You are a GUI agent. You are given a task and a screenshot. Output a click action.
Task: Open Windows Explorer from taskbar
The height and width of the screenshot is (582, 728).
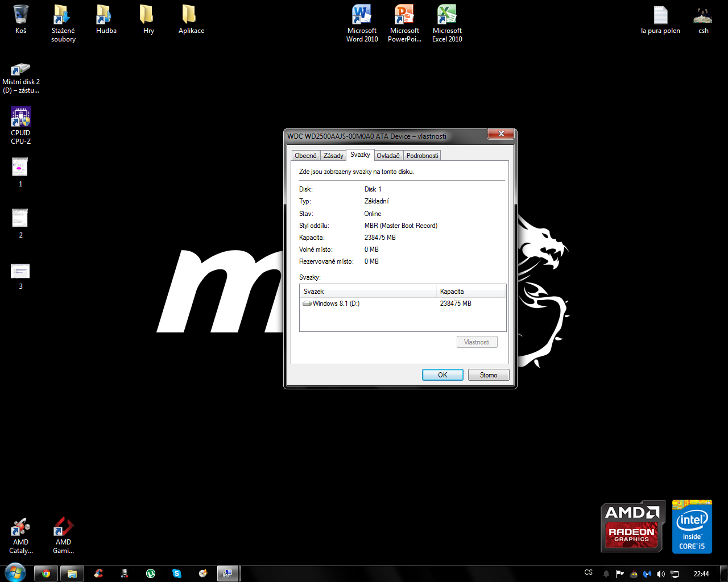coord(72,573)
